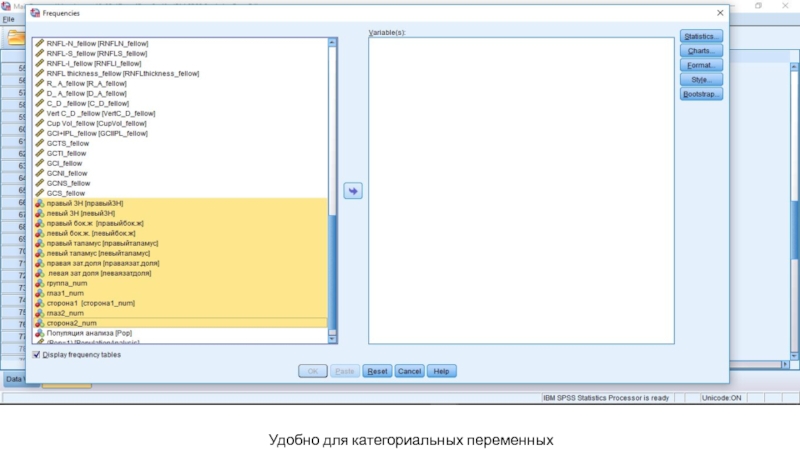Open the Statistics options dialog
Viewport: 800px width, 450px height.
tap(701, 36)
